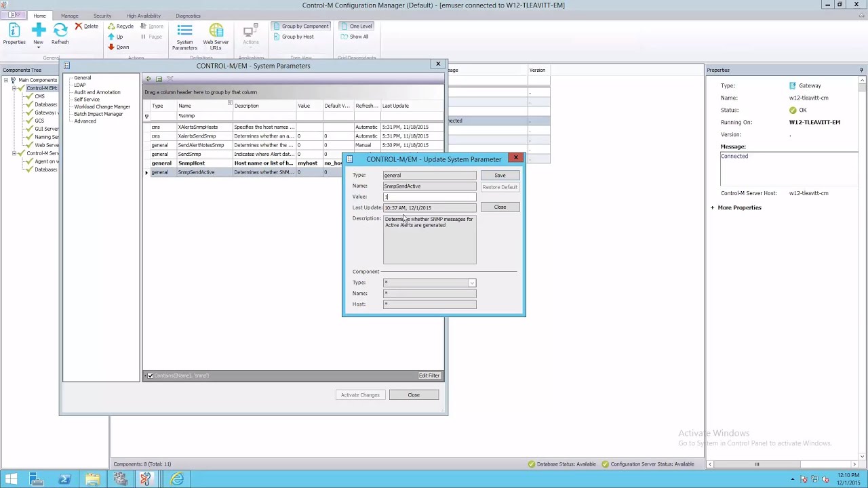Open Internet Explorer from taskbar

pyautogui.click(x=176, y=480)
